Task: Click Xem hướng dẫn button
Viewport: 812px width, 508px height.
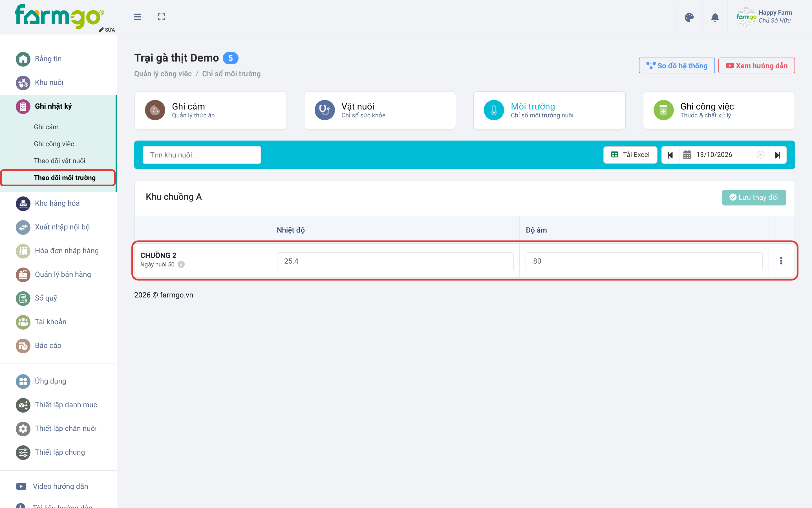Action: tap(756, 65)
